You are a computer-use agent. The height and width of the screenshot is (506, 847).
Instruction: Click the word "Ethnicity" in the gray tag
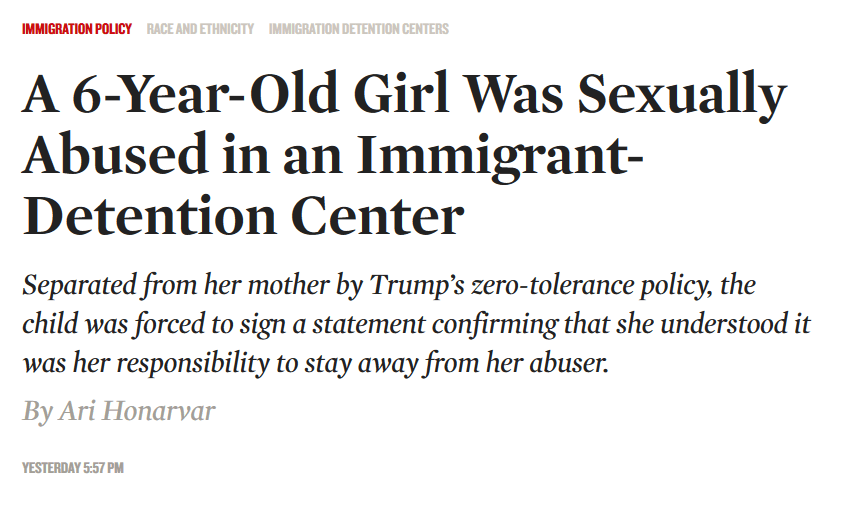[228, 29]
